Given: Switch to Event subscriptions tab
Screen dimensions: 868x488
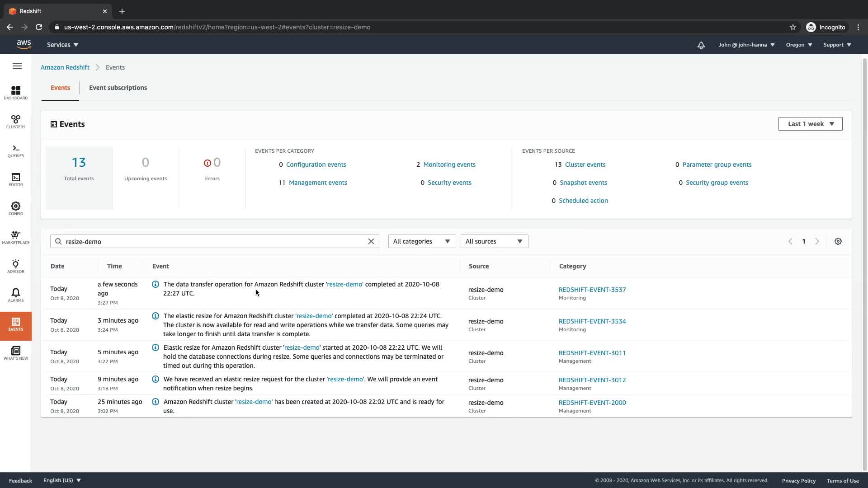Looking at the screenshot, I should click(x=118, y=88).
